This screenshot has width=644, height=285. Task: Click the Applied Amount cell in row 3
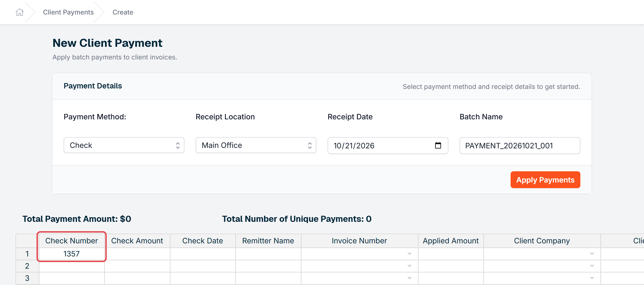451,278
